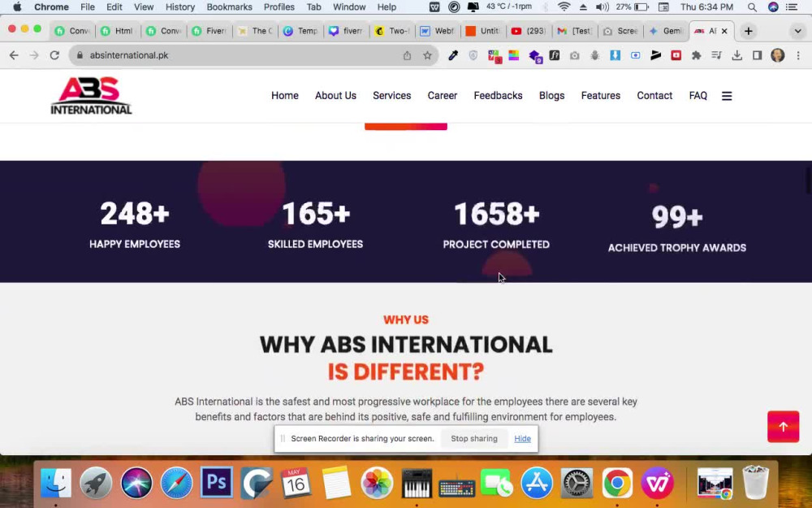Image resolution: width=812 pixels, height=508 pixels.
Task: Expand the tab search dropdown arrow
Action: (797, 31)
